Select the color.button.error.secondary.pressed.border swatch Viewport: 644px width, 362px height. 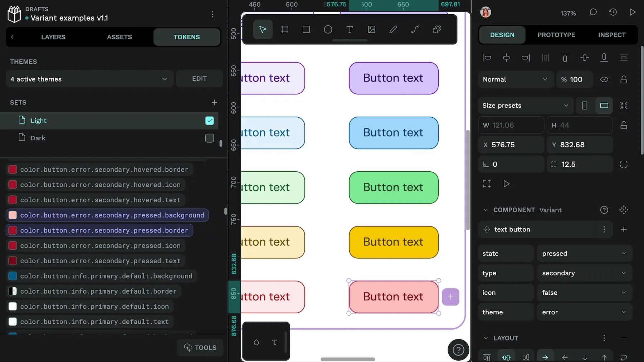12,230
